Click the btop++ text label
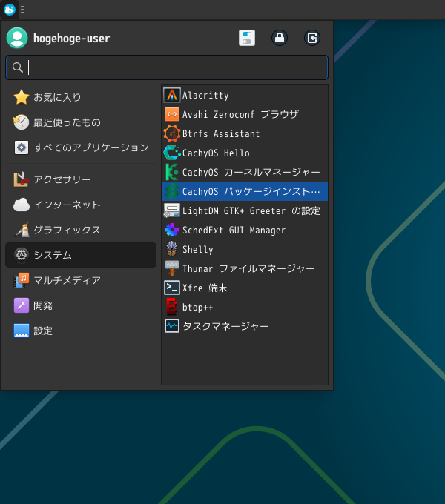 click(x=198, y=308)
